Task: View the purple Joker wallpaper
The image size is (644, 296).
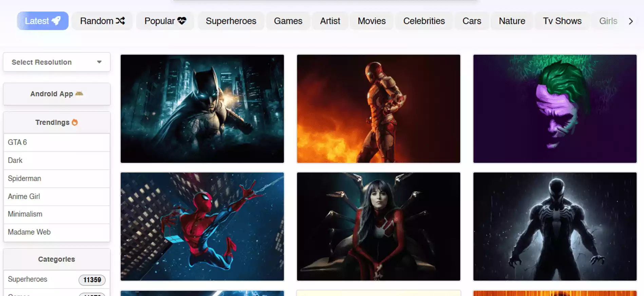Action: (555, 109)
